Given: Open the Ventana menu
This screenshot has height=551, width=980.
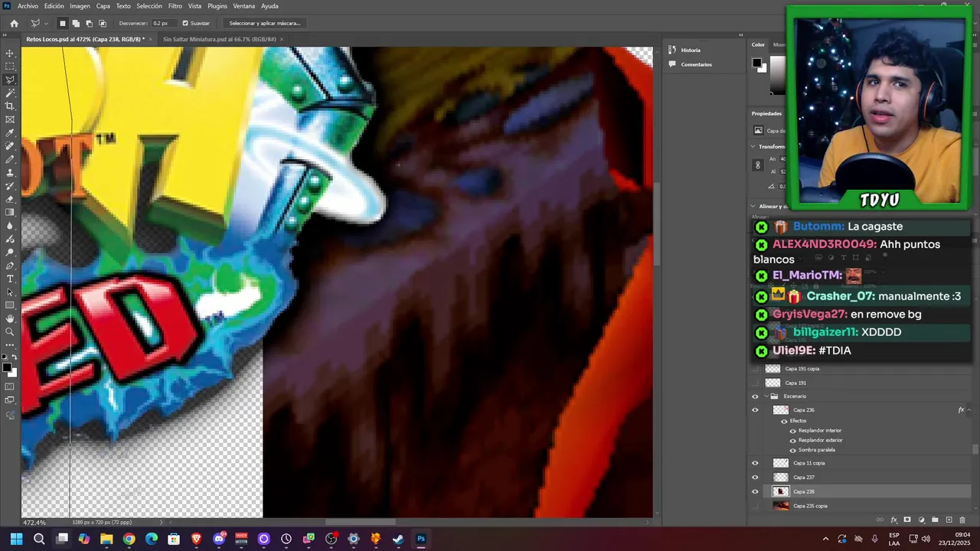Looking at the screenshot, I should tap(244, 6).
